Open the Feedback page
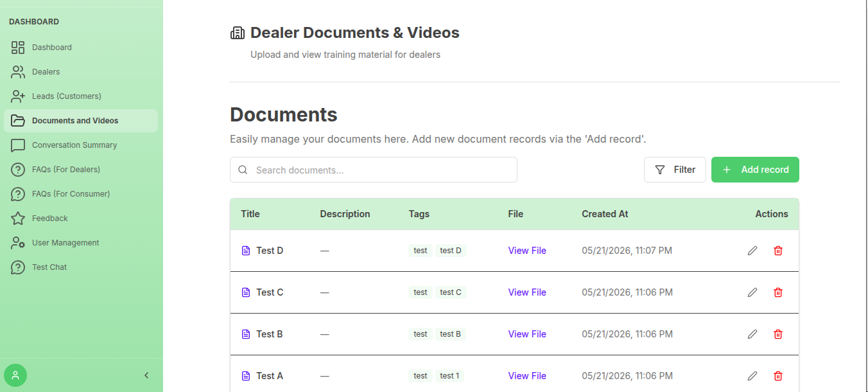 coord(81,218)
